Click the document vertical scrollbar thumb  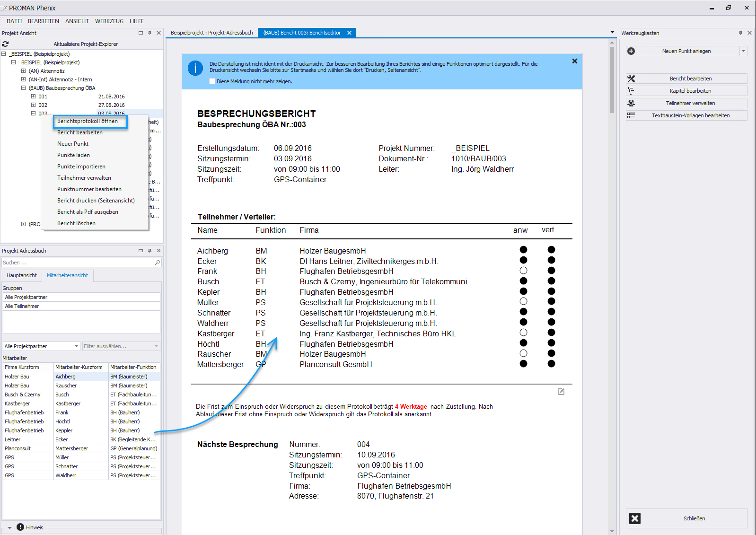coord(612,79)
